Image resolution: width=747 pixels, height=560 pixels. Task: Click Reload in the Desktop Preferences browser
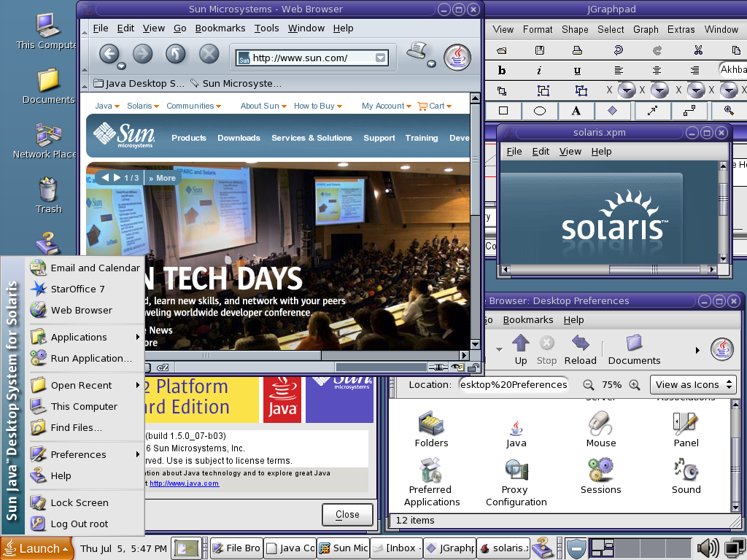(x=580, y=349)
